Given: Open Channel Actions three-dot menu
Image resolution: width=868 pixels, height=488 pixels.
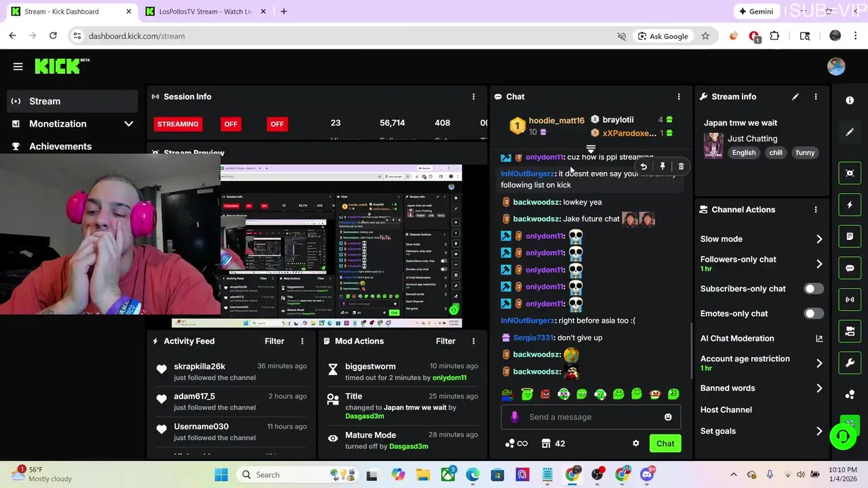Looking at the screenshot, I should pos(816,209).
